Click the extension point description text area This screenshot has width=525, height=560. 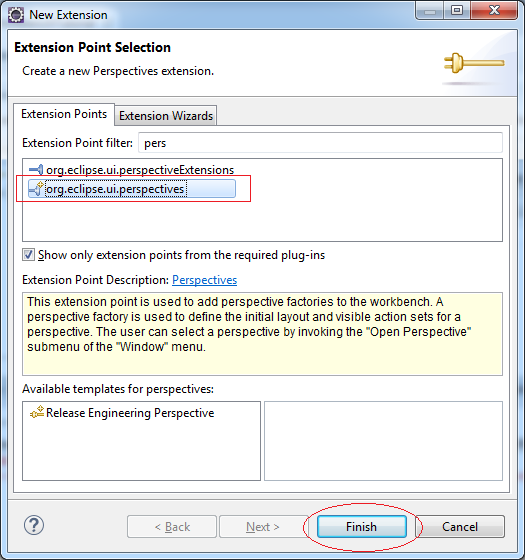(x=262, y=334)
